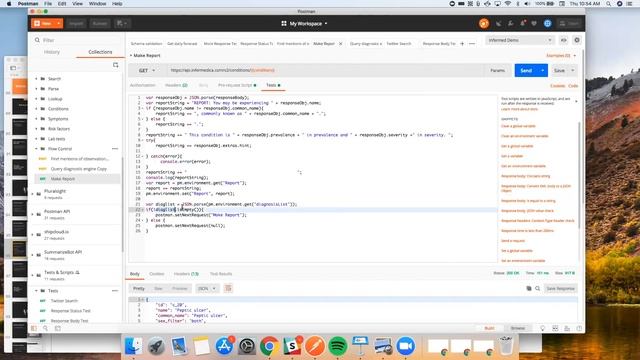This screenshot has height=360, width=640.
Task: Expand the Search collection folder
Action: (54, 79)
